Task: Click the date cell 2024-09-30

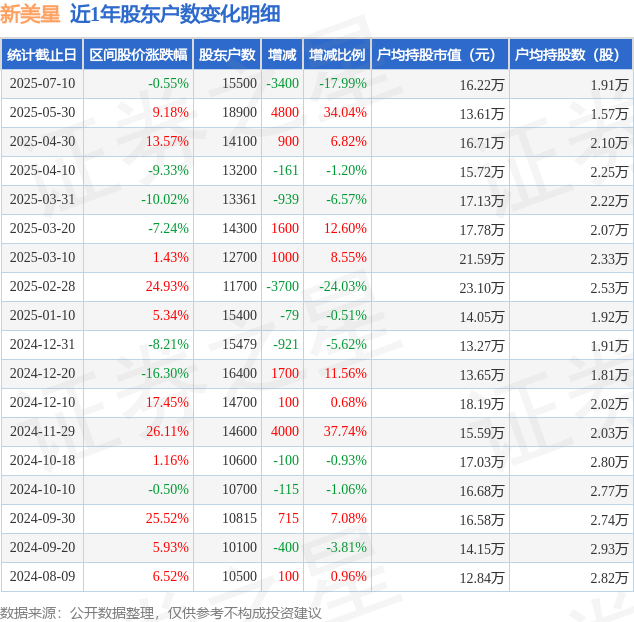Action: (x=42, y=518)
